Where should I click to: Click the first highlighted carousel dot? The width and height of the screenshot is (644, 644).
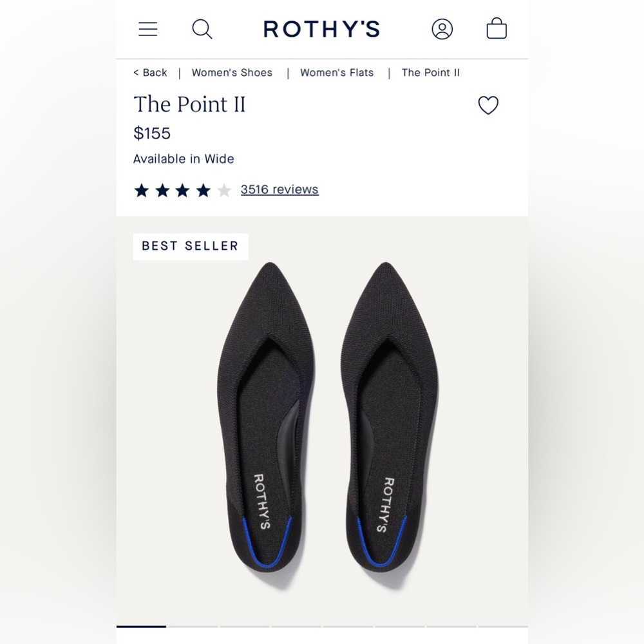point(141,626)
